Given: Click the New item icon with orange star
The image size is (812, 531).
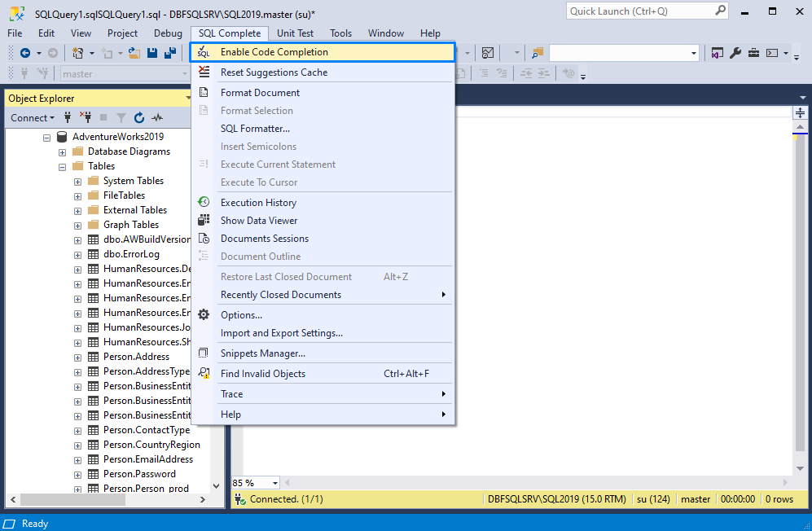Looking at the screenshot, I should click(x=77, y=53).
